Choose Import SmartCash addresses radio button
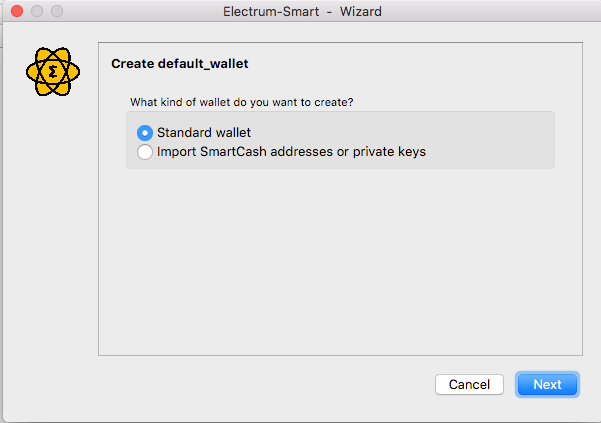 (145, 152)
